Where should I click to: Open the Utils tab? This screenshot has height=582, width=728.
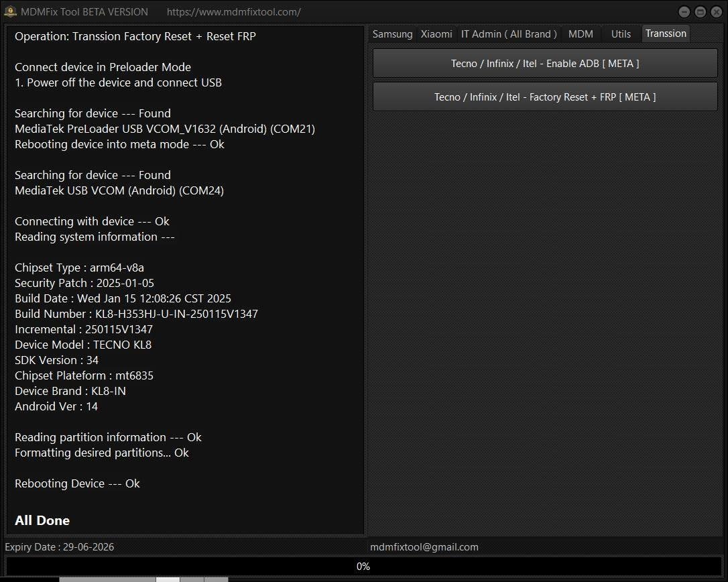pyautogui.click(x=621, y=34)
